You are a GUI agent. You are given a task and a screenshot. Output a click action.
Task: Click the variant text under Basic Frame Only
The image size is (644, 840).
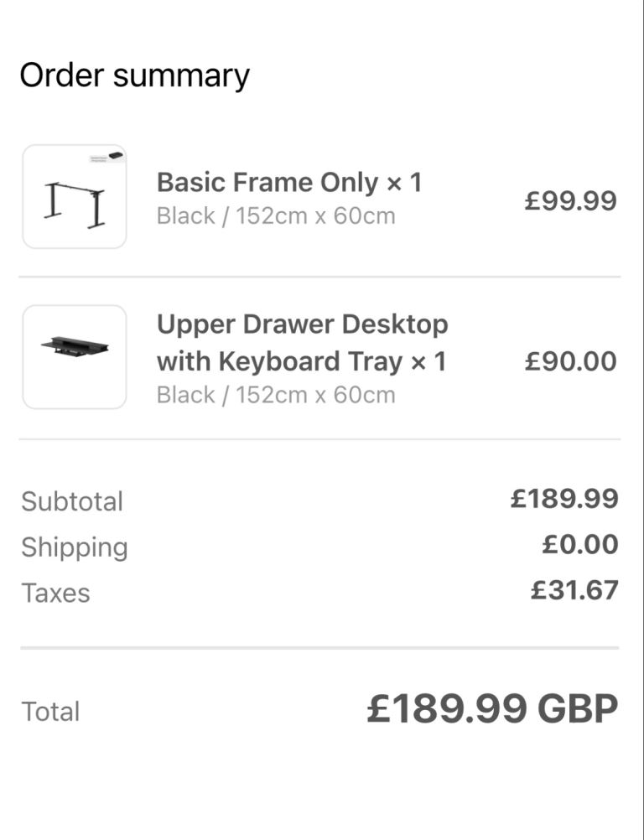(x=276, y=216)
